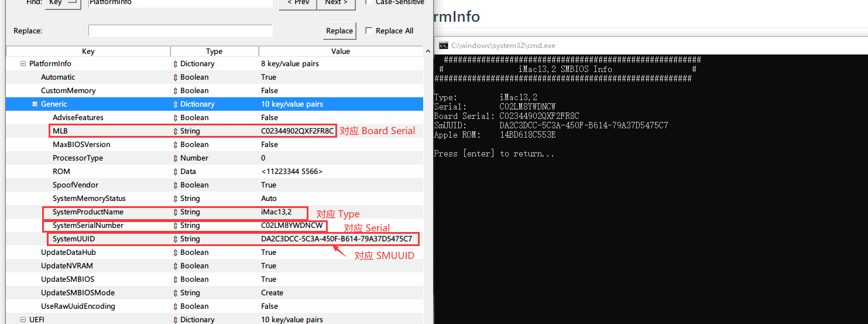Click type arrows for UpdateSMBIOSMode row
The width and height of the screenshot is (868, 324).
[175, 293]
